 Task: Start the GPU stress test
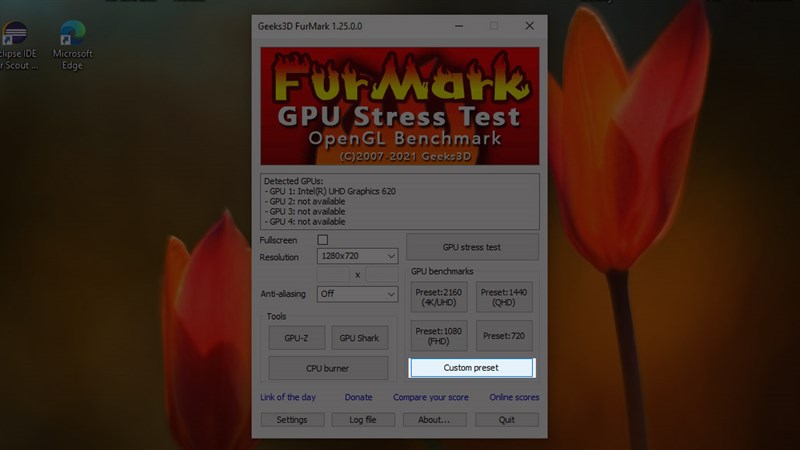pos(472,247)
